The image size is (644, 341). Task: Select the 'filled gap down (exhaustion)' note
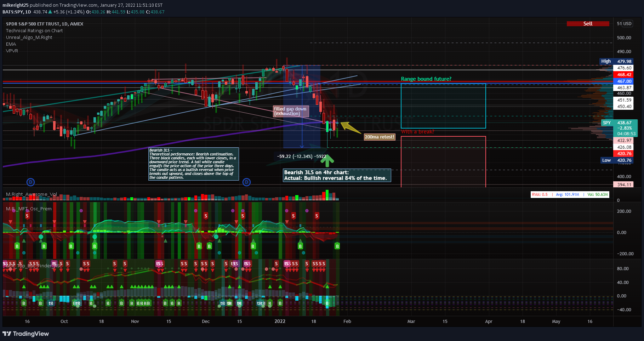coord(291,111)
